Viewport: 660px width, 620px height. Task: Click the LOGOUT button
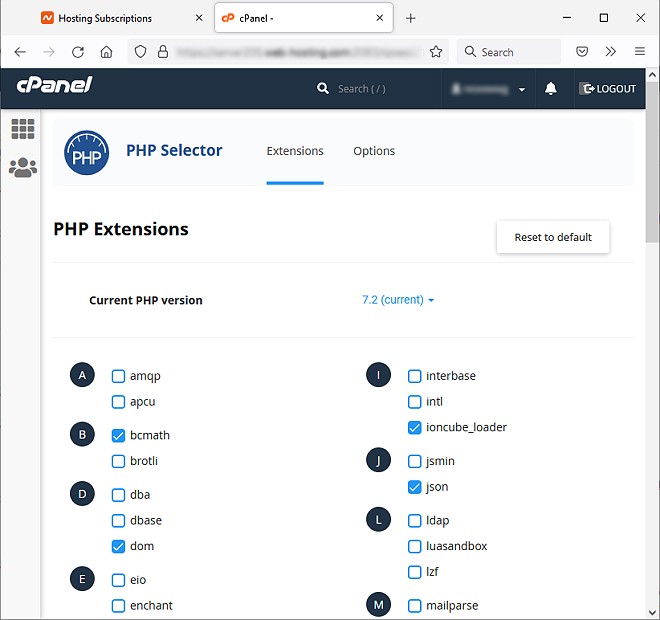(x=609, y=89)
